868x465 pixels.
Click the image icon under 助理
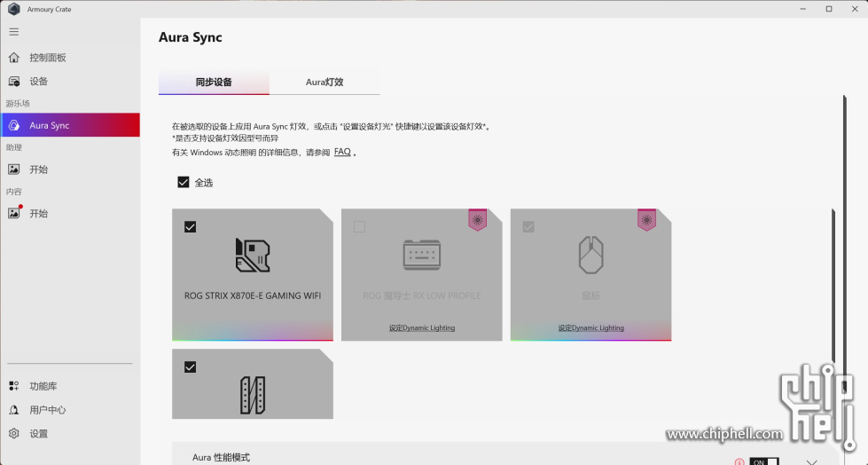pyautogui.click(x=14, y=169)
